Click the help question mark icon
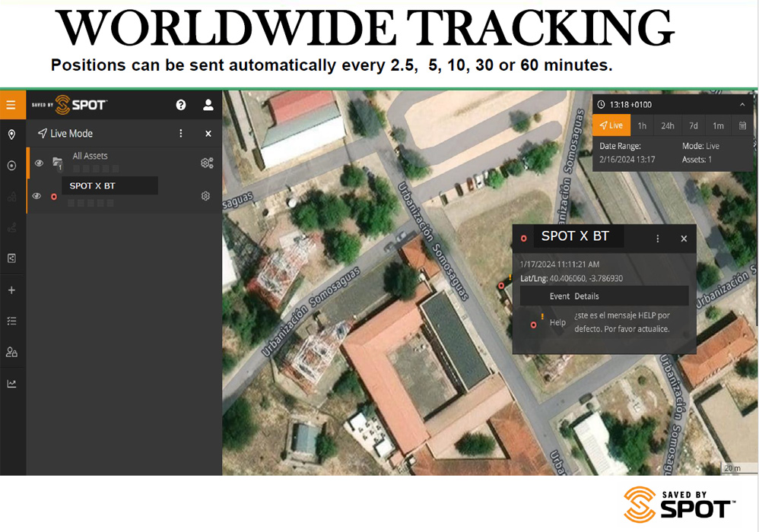Viewport: 759px width, 532px height. pyautogui.click(x=181, y=105)
